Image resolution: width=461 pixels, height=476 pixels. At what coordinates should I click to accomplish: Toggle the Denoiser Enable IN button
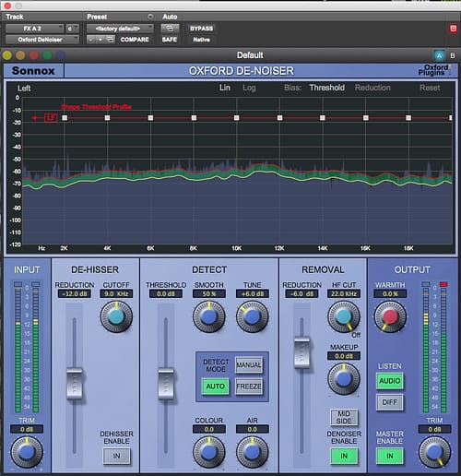click(x=344, y=456)
